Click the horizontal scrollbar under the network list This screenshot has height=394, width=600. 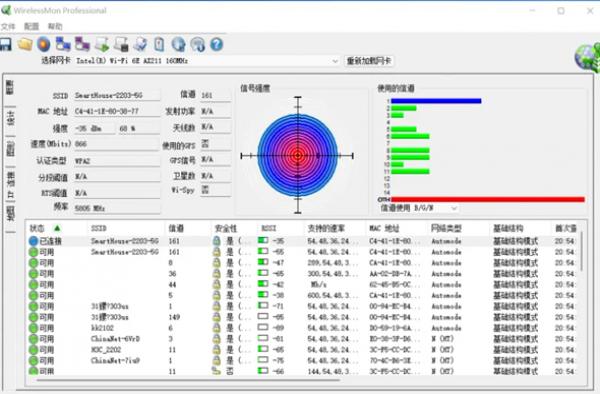click(x=188, y=380)
